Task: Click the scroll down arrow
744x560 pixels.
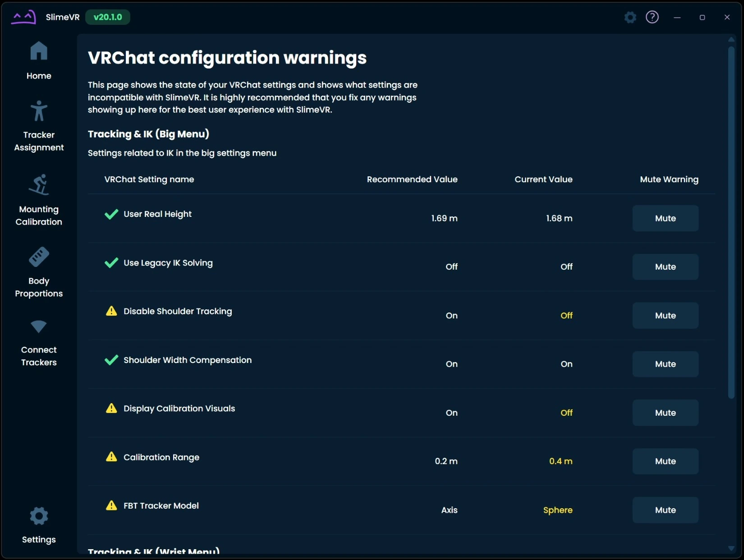Action: click(731, 548)
